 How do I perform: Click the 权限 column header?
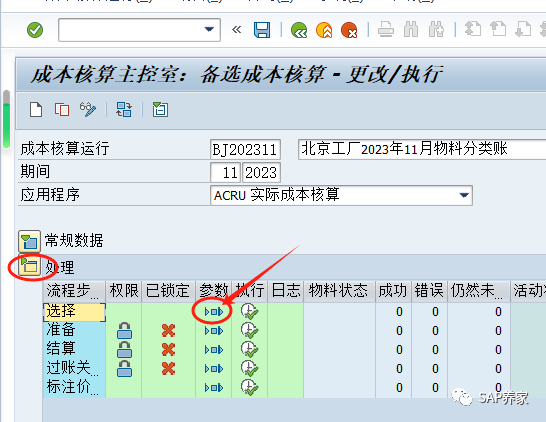click(124, 291)
